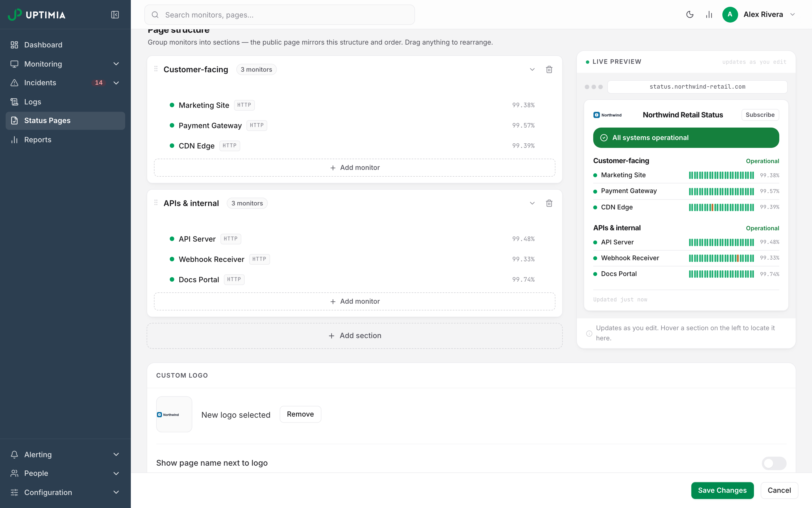Image resolution: width=812 pixels, height=508 pixels.
Task: Open the Logs page
Action: coord(65,102)
